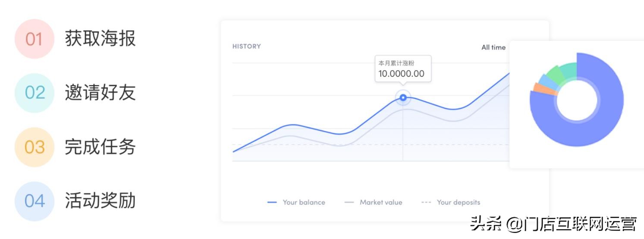The image size is (644, 239).
Task: Select the 邀请好友 step label
Action: point(100,93)
